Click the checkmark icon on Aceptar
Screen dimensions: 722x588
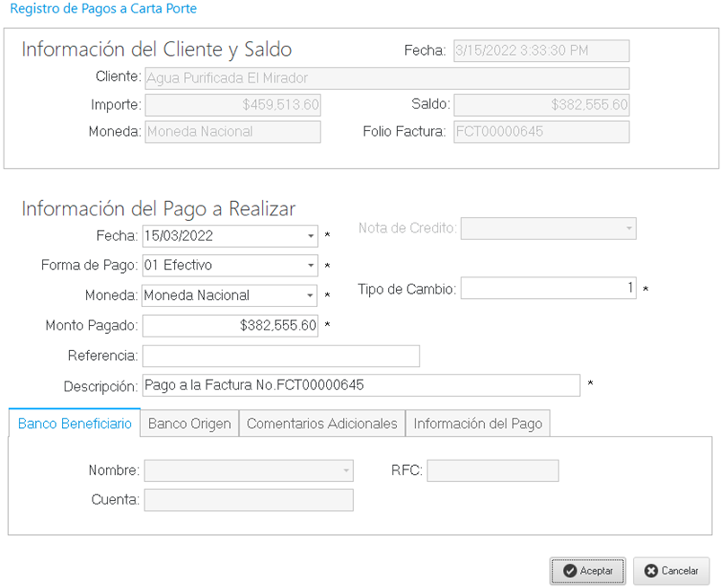click(x=569, y=571)
